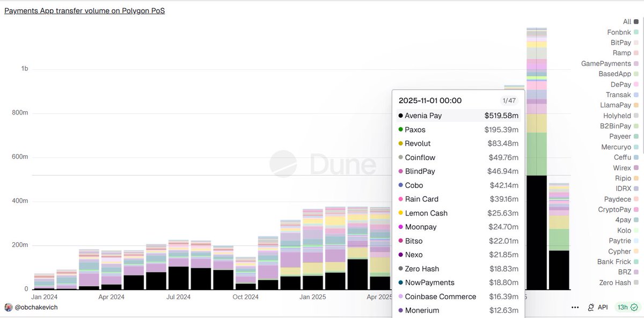The image size is (644, 318).
Task: Click Ripio legend item
Action: (627, 178)
